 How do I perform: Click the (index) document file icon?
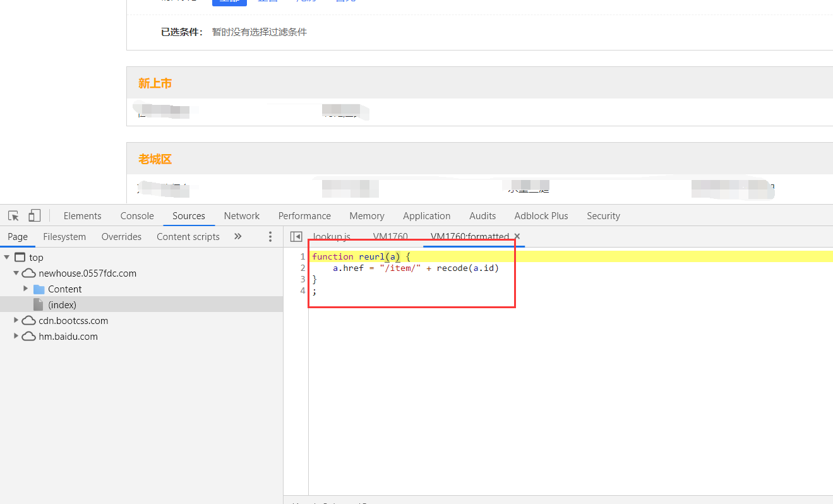point(39,304)
